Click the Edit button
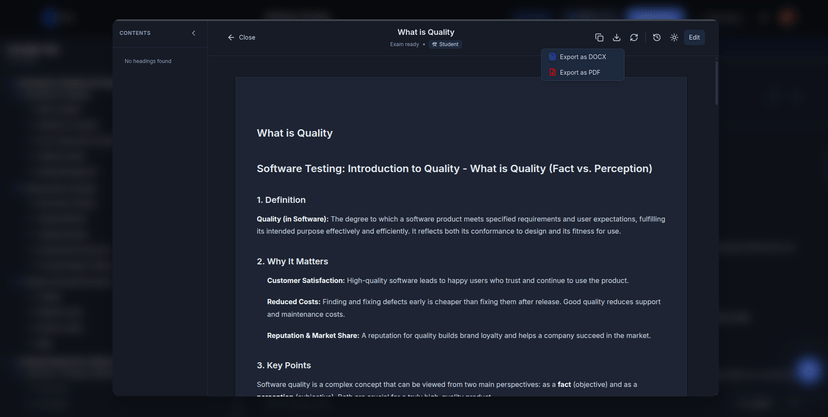828x417 pixels. pyautogui.click(x=694, y=37)
